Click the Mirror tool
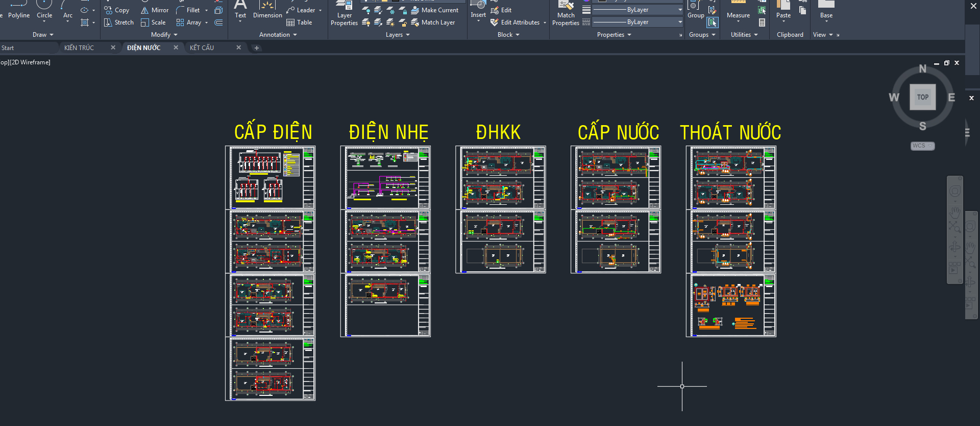This screenshot has width=980, height=426. coord(155,10)
